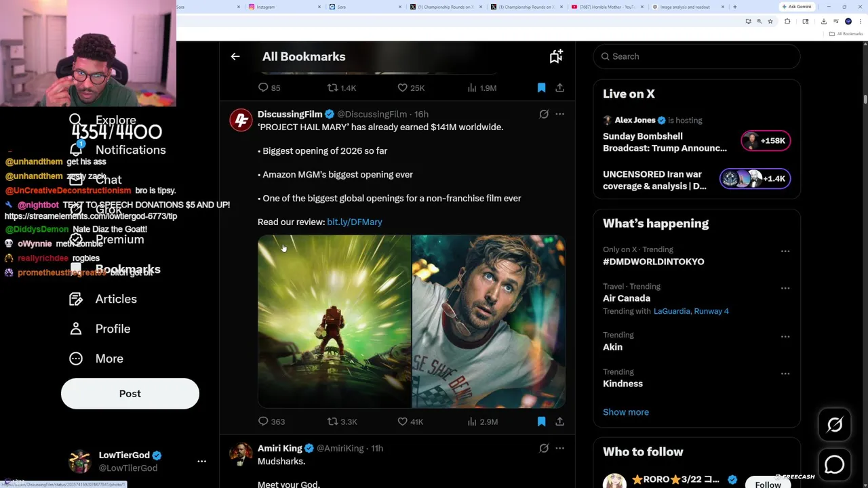
Task: Go to Profile in the sidebar
Action: coord(113,329)
